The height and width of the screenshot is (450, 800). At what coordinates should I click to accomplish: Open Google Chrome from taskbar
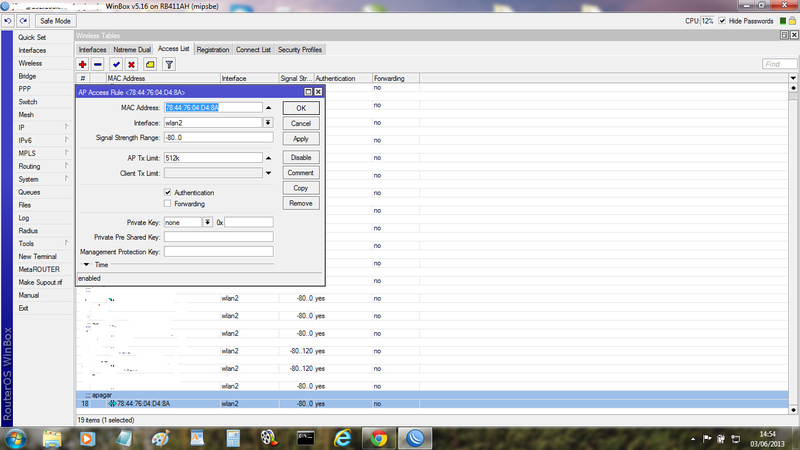379,438
